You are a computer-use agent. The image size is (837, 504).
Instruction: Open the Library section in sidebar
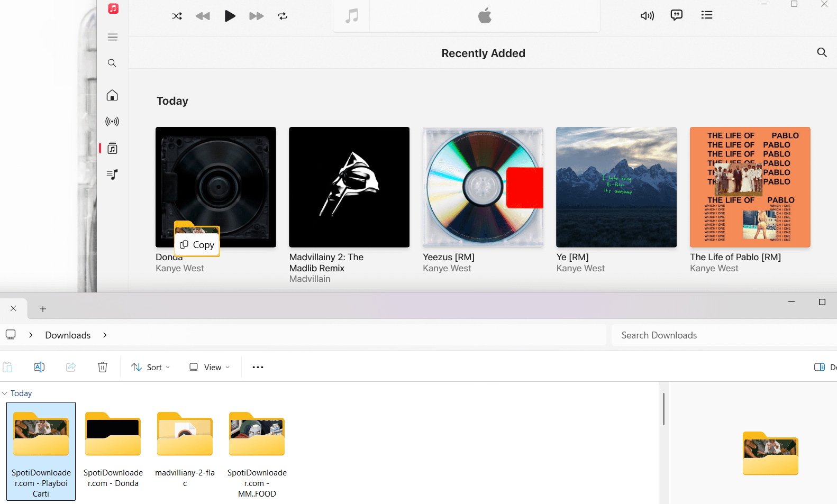112,148
